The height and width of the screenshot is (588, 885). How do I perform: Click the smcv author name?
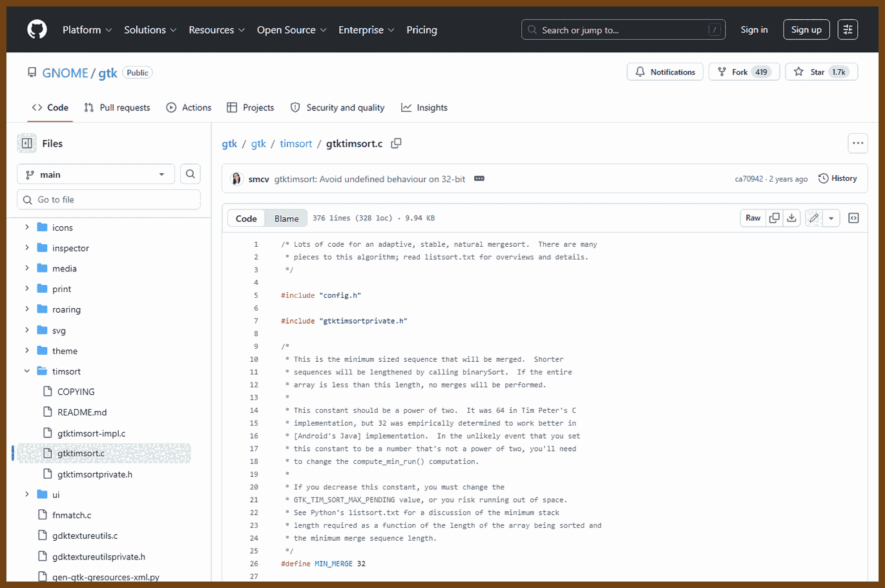(258, 179)
